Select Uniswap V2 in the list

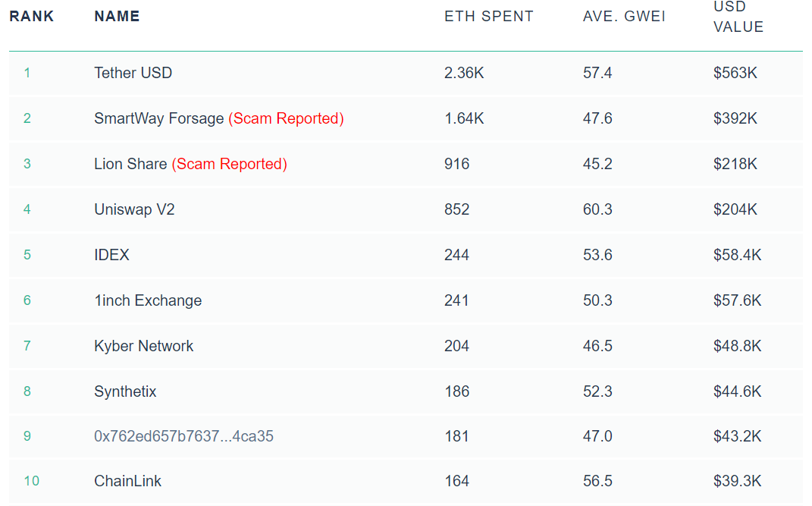coord(134,209)
